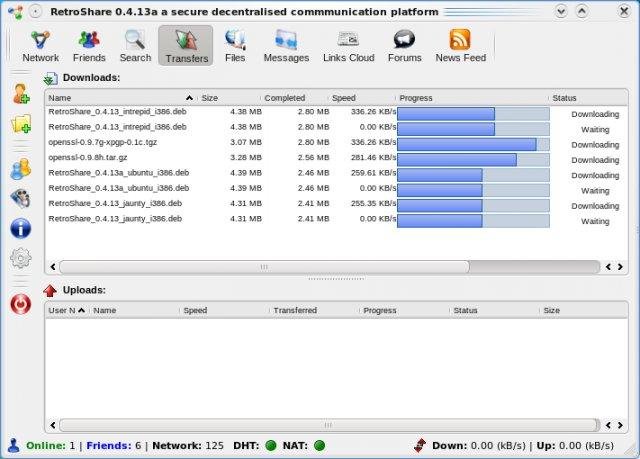
Task: Click the Network: 125 status text
Action: pyautogui.click(x=188, y=446)
